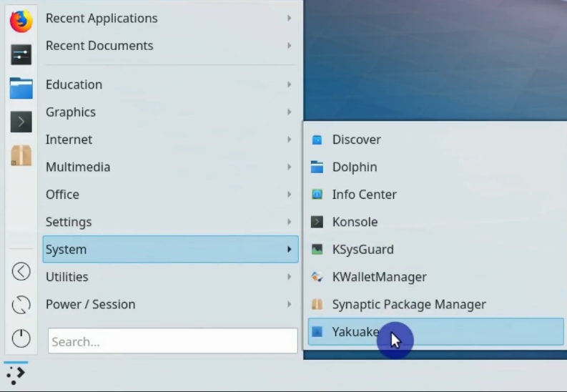This screenshot has width=567, height=392.
Task: Select the Settings menu category
Action: [x=170, y=222]
